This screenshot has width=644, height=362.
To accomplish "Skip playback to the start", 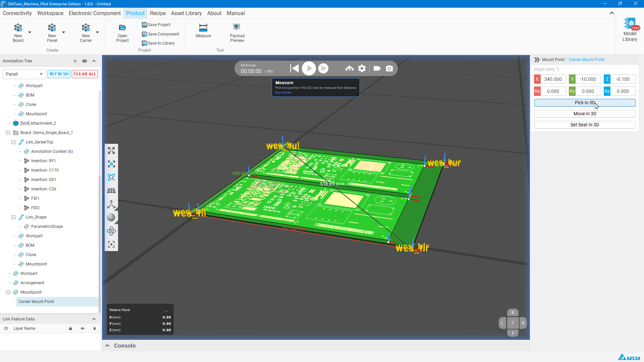I will tap(294, 68).
